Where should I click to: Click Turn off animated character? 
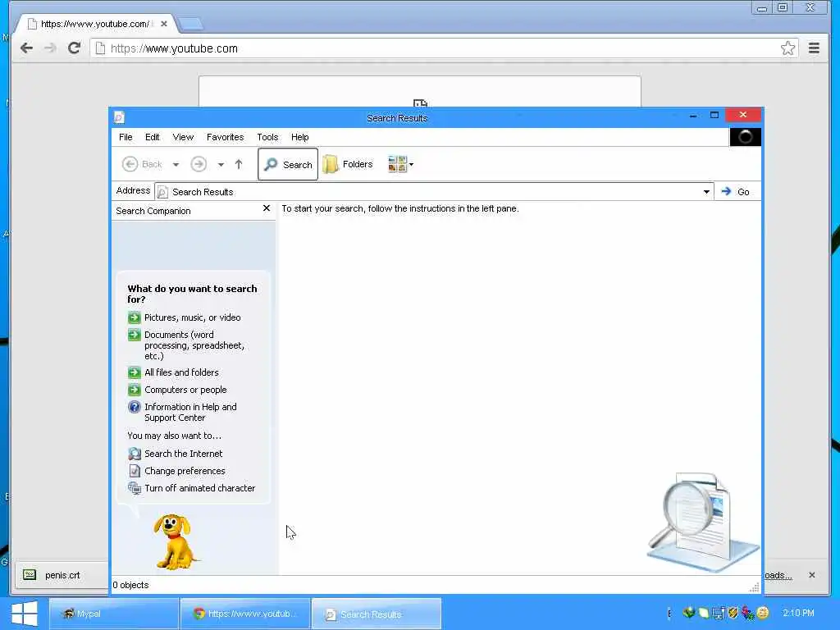(200, 488)
